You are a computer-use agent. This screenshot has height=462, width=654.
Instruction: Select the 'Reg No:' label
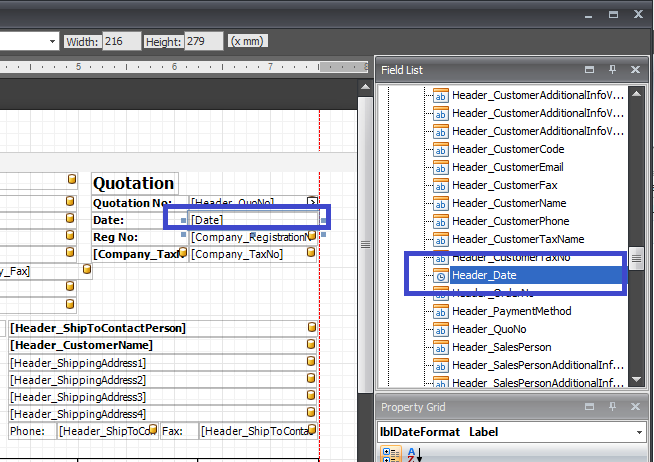click(140, 237)
